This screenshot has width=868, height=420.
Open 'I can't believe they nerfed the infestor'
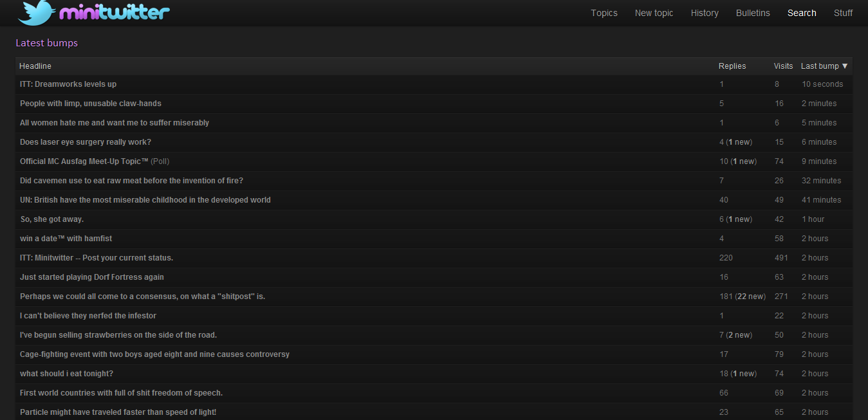[x=88, y=316]
